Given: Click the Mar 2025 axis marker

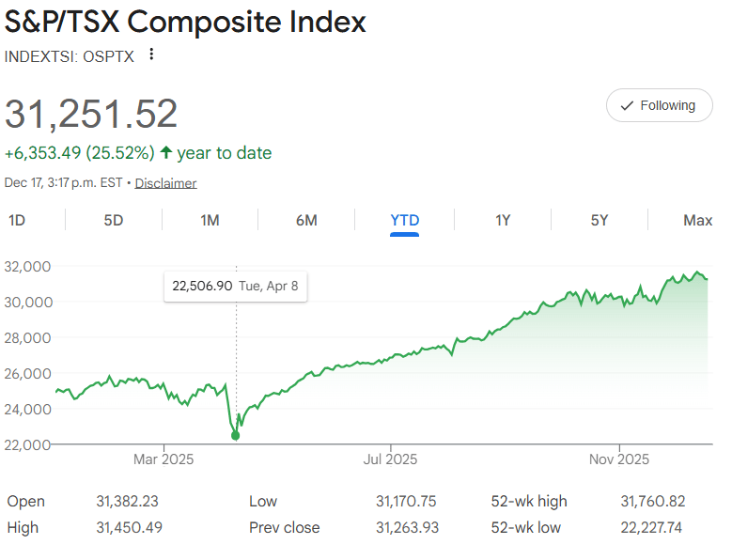Looking at the screenshot, I should [x=164, y=459].
